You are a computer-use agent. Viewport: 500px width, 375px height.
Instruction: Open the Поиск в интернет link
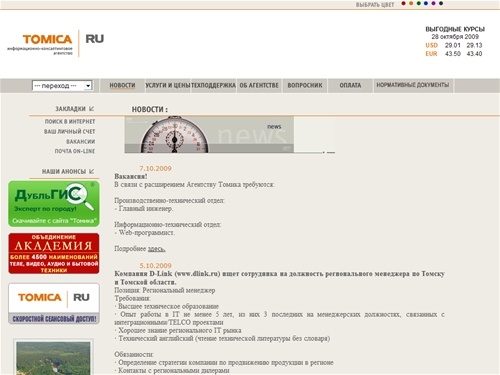[x=70, y=122]
